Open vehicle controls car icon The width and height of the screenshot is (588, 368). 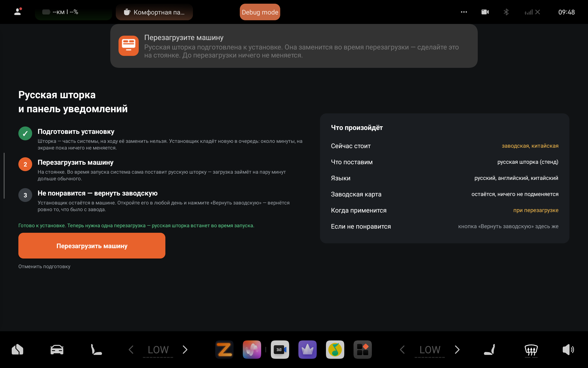pyautogui.click(x=57, y=350)
